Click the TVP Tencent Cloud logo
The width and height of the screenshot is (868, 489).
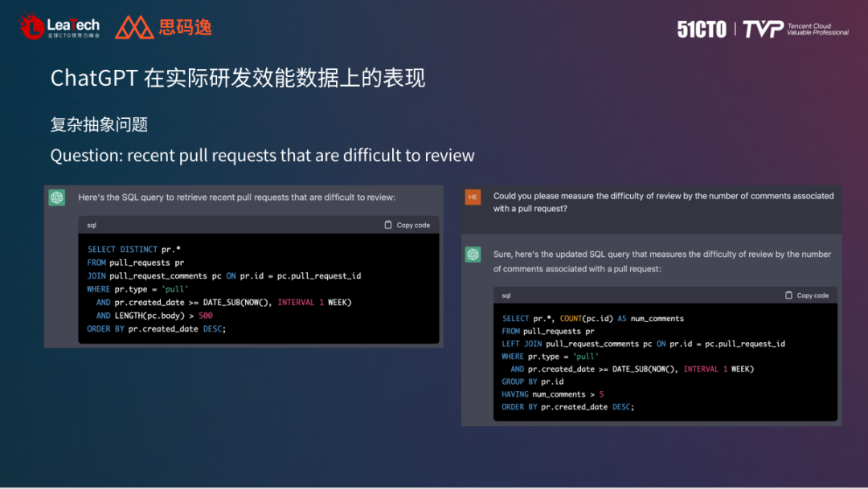pos(795,30)
